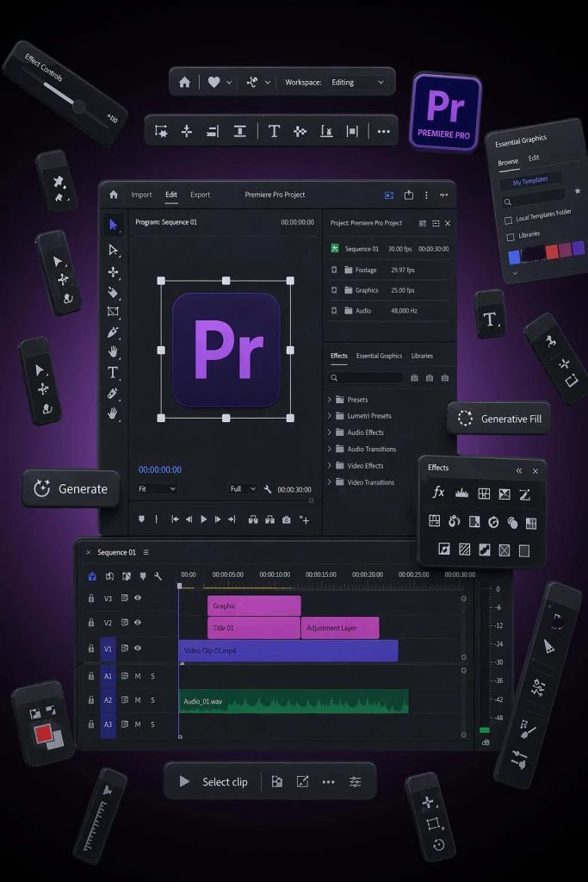Click the blue swatch in Essential Graphics panel
Viewport: 588px width, 882px height.
pos(514,258)
